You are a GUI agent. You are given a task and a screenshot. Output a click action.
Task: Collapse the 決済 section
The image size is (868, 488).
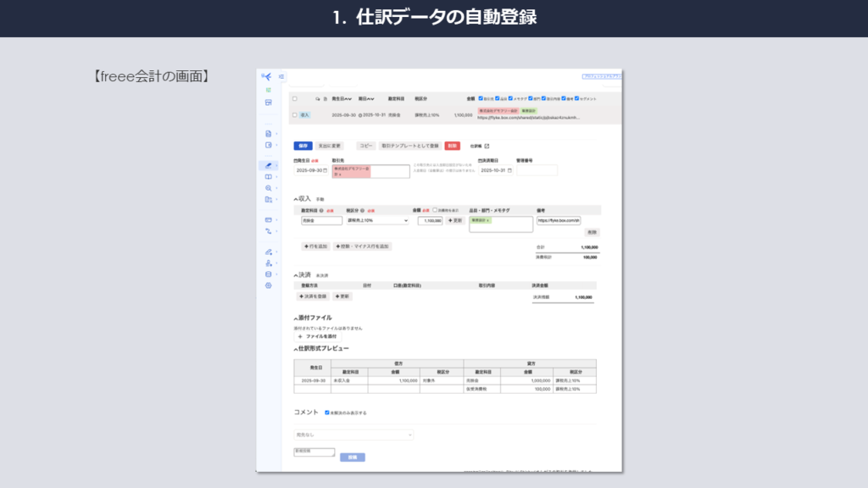click(x=296, y=275)
